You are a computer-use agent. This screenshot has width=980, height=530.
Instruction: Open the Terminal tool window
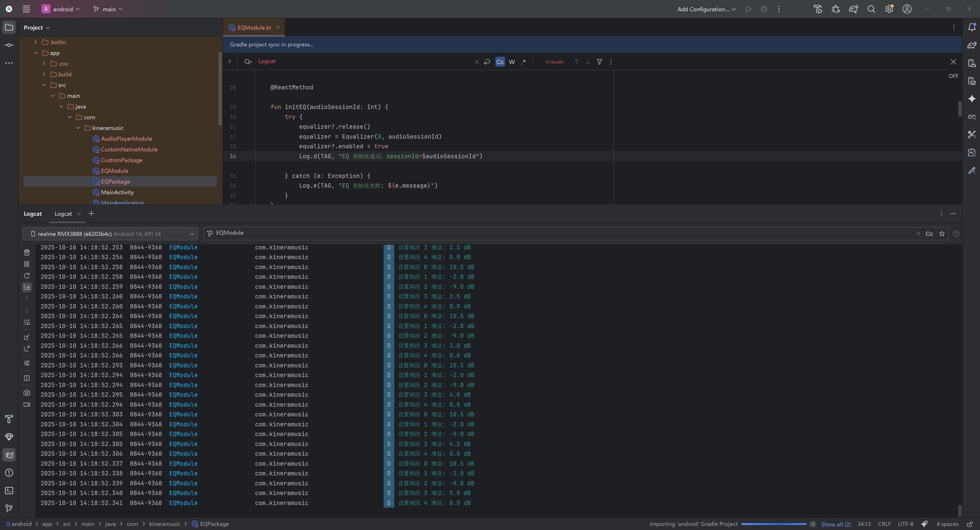coord(9,490)
